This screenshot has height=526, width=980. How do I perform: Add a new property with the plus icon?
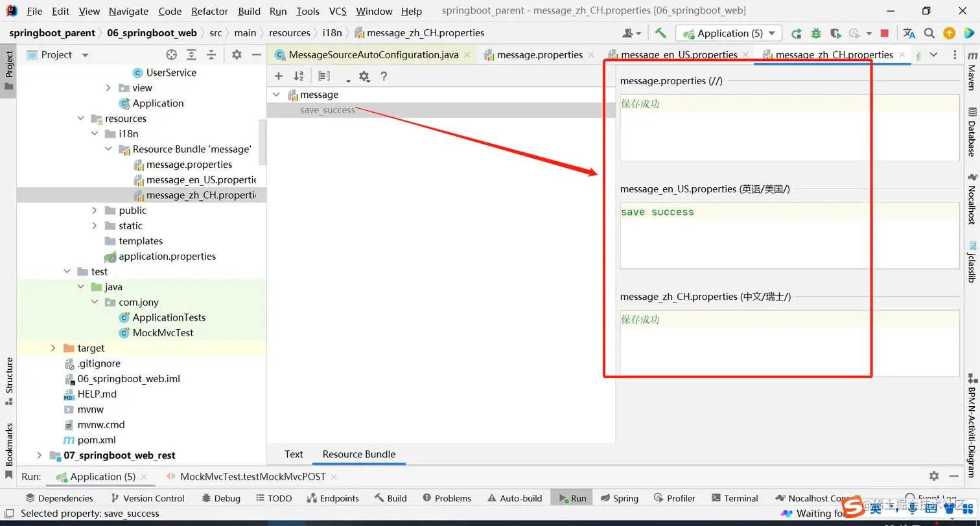(x=279, y=76)
